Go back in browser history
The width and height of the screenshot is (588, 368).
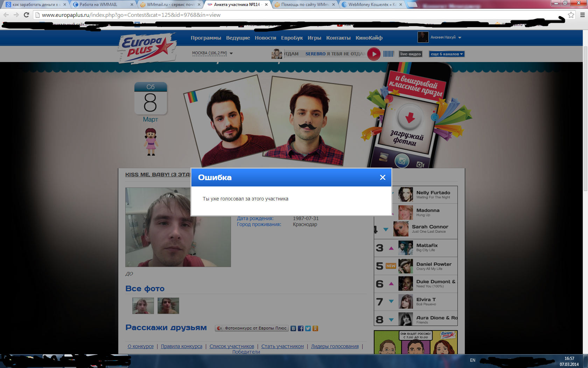click(x=6, y=15)
